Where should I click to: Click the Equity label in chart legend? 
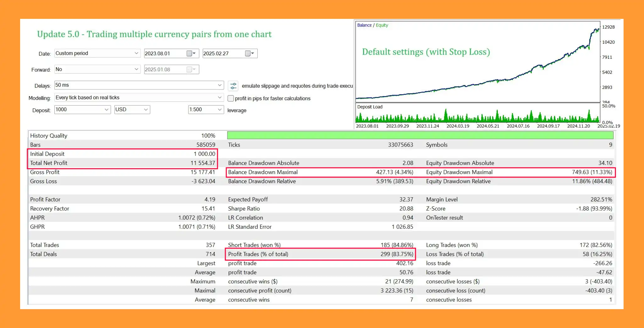[382, 25]
